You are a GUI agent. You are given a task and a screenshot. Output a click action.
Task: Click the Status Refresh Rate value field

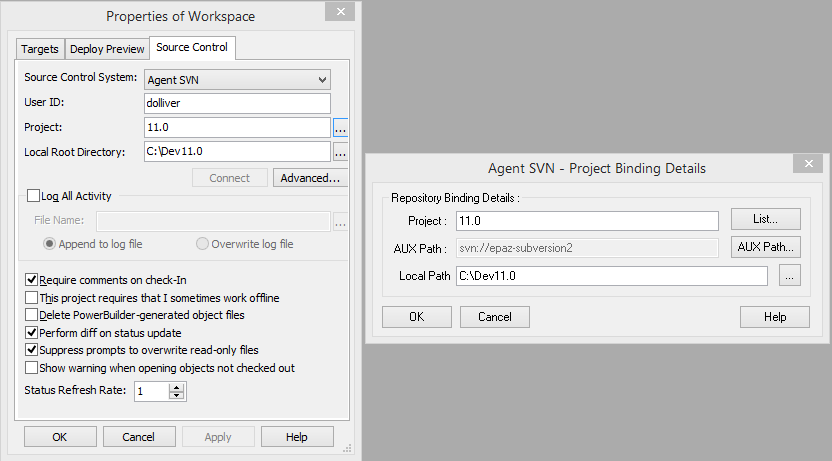point(152,392)
